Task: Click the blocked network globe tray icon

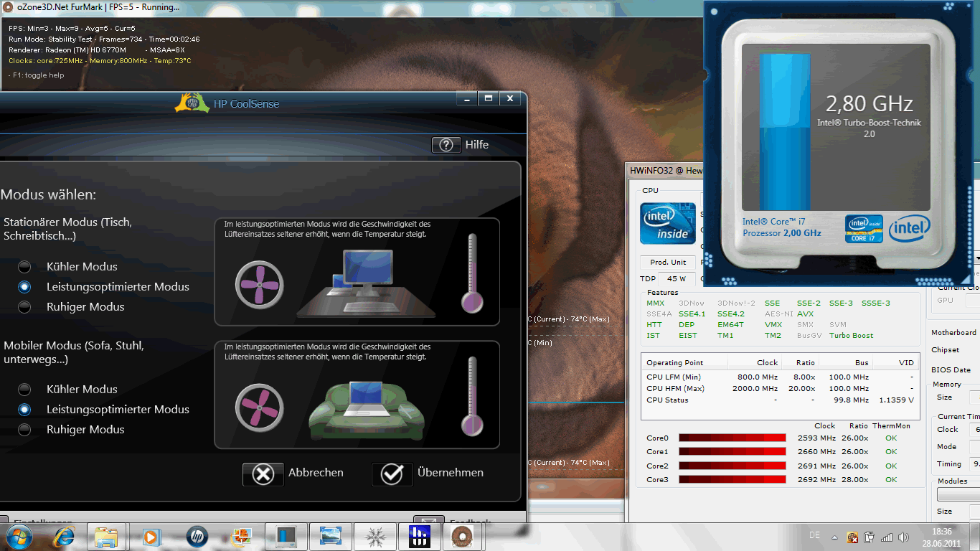Action: (852, 537)
